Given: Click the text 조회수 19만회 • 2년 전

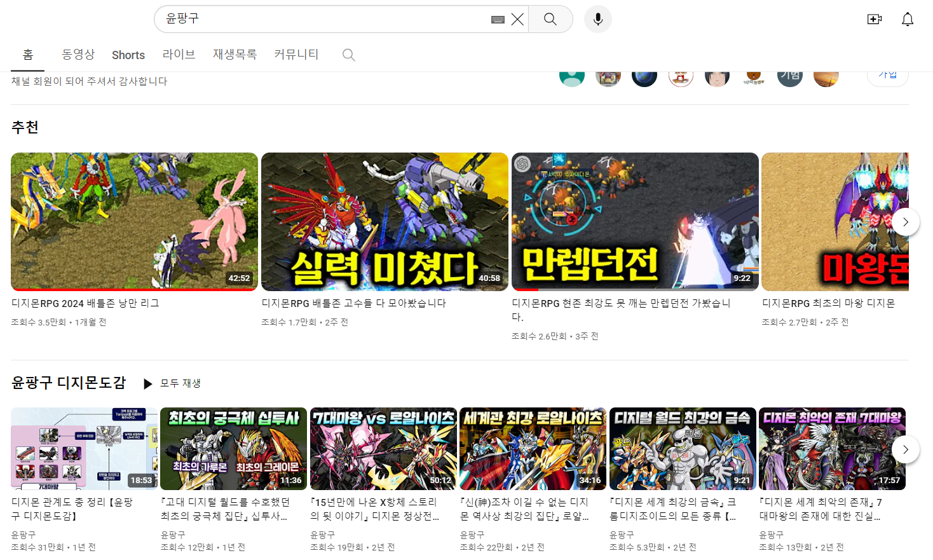Looking at the screenshot, I should 353,547.
